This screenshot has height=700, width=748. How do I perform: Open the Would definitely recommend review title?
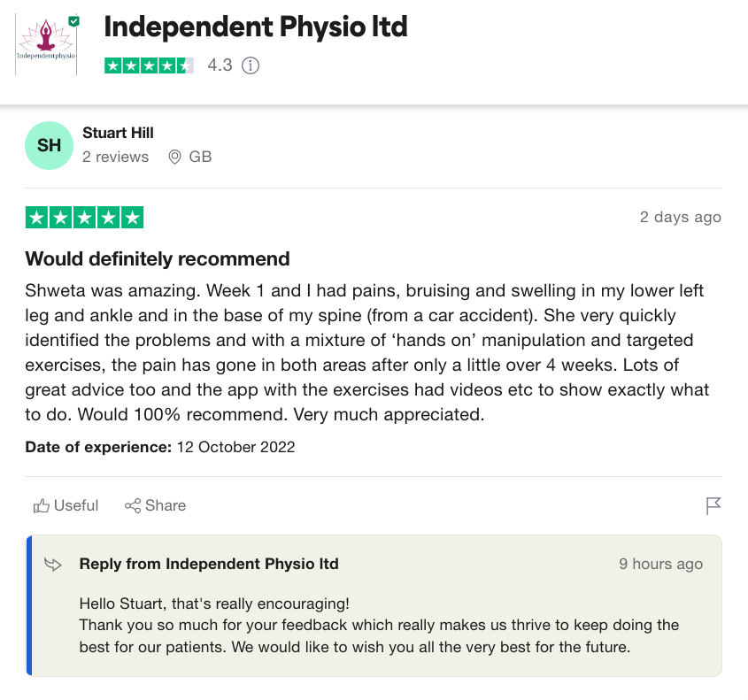(x=158, y=259)
